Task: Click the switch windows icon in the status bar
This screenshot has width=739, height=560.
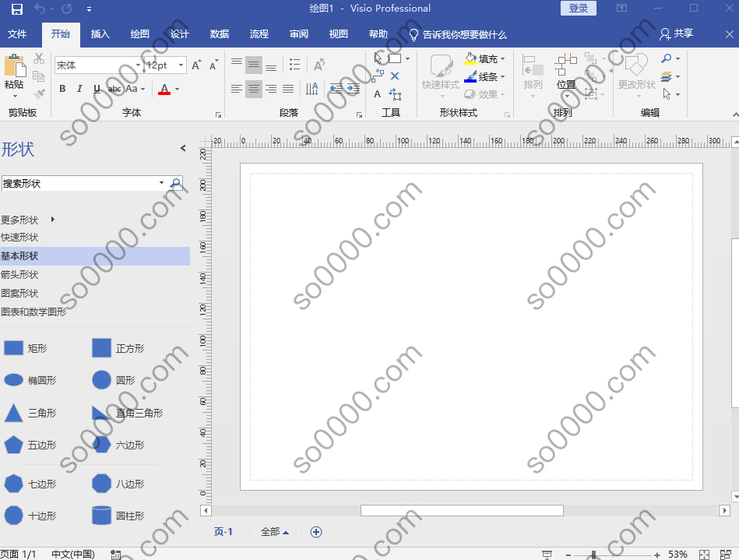Action: point(726,555)
